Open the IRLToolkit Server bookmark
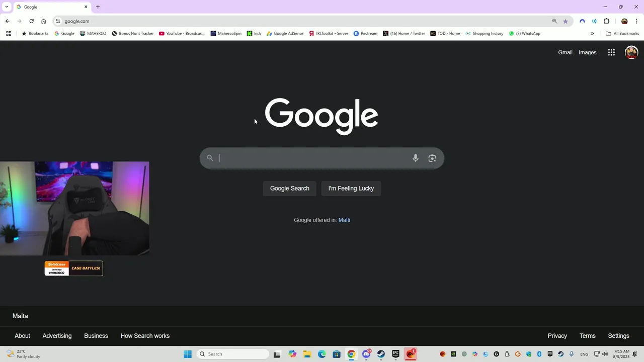 (329, 34)
